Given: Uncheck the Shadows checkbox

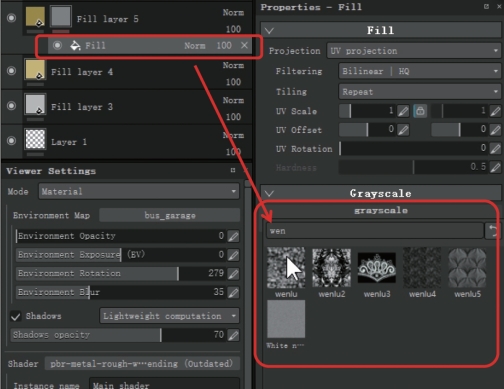Looking at the screenshot, I should point(16,316).
